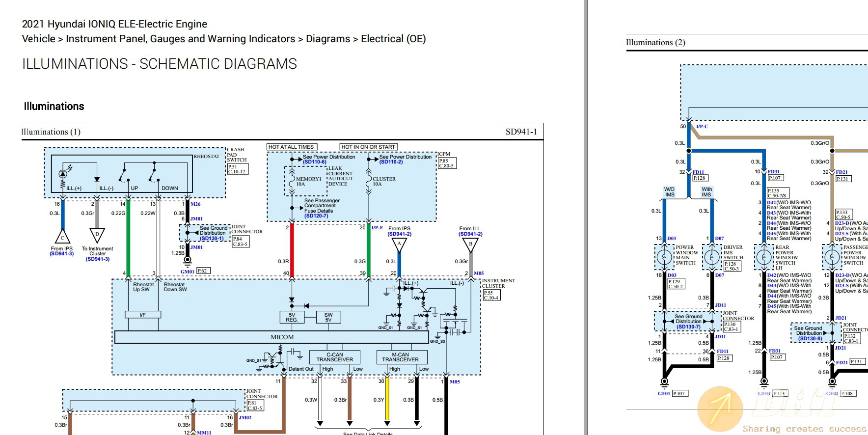Click the P.129 C.50-2 reference box
This screenshot has width=868, height=435.
(676, 284)
